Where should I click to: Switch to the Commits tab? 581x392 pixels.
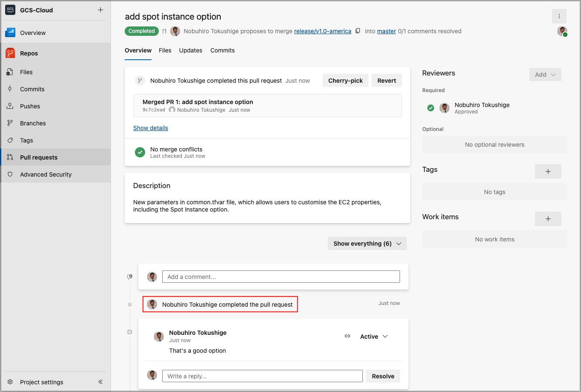222,50
